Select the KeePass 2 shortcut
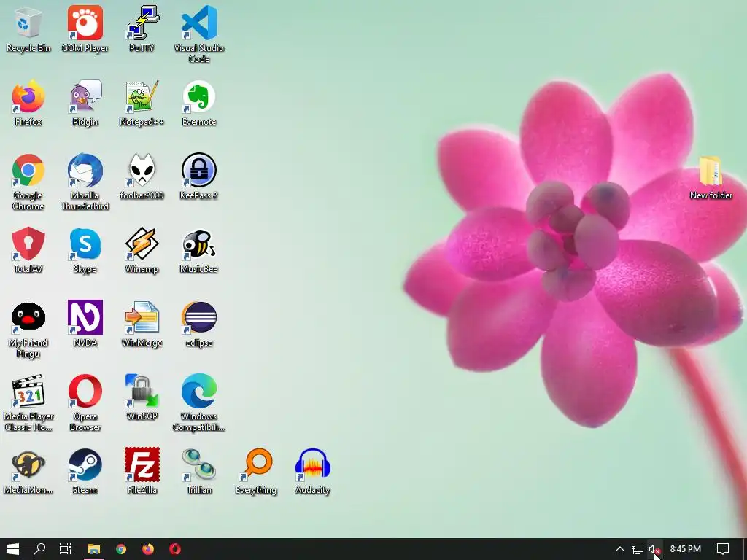 click(198, 177)
